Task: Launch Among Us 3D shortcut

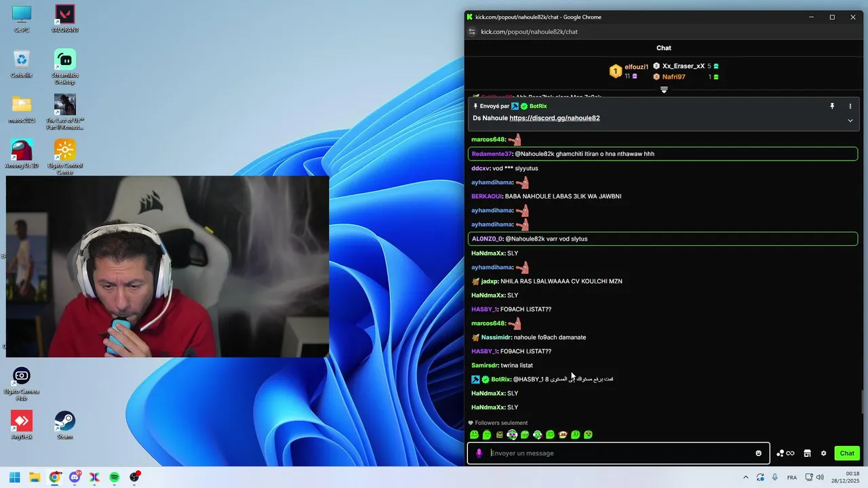Action: click(x=22, y=154)
